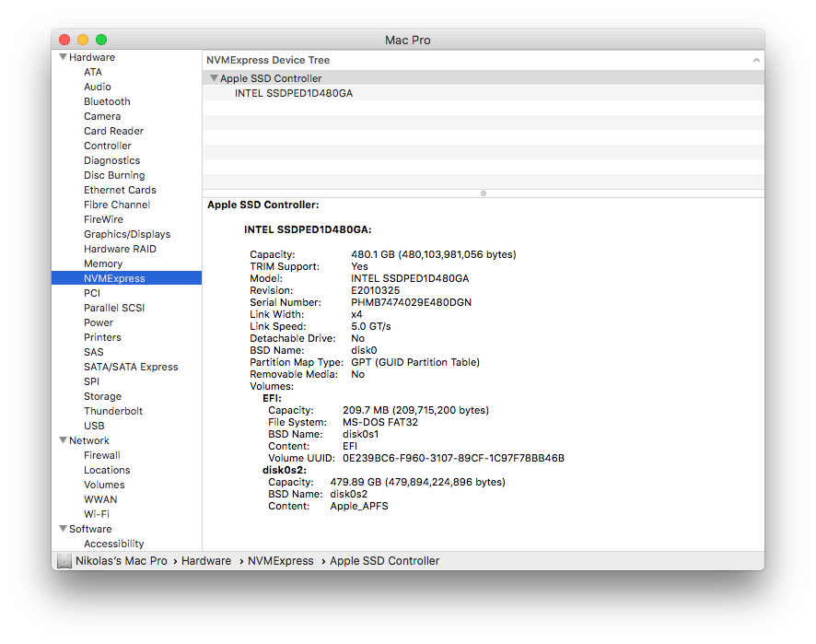816x644 pixels.
Task: Click the disk0s2 volume heading
Action: (285, 470)
